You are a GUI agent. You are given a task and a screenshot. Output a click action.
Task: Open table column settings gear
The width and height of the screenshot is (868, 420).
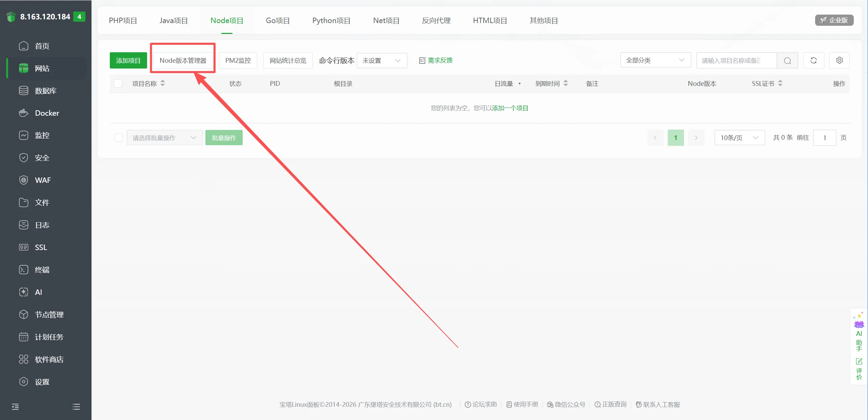click(839, 60)
